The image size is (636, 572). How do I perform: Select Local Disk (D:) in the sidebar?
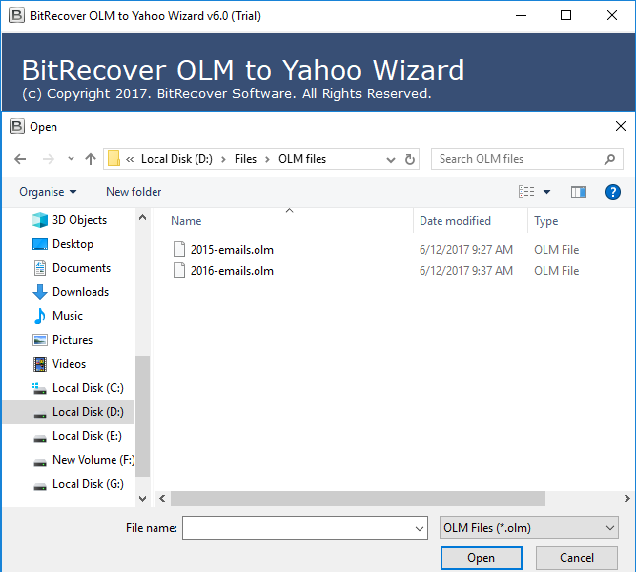88,412
